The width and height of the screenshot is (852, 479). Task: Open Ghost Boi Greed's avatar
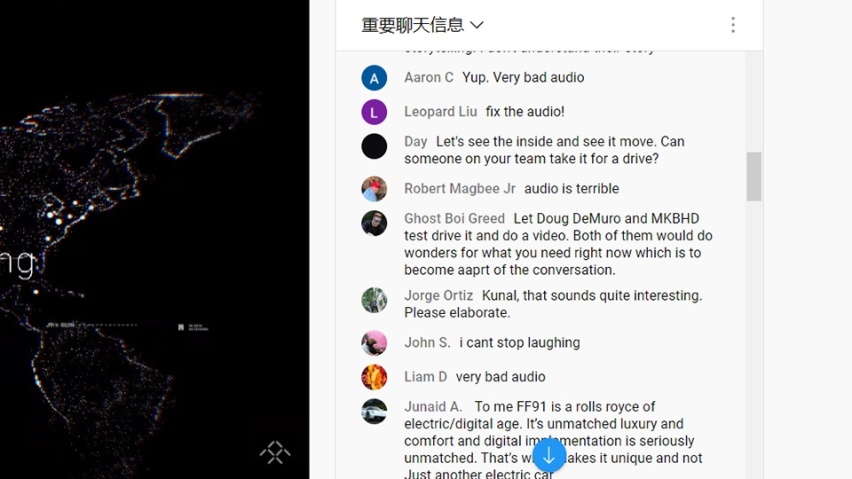(374, 223)
